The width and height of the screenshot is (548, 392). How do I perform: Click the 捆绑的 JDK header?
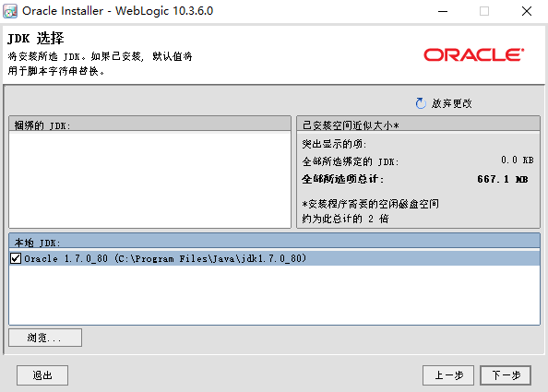click(150, 125)
